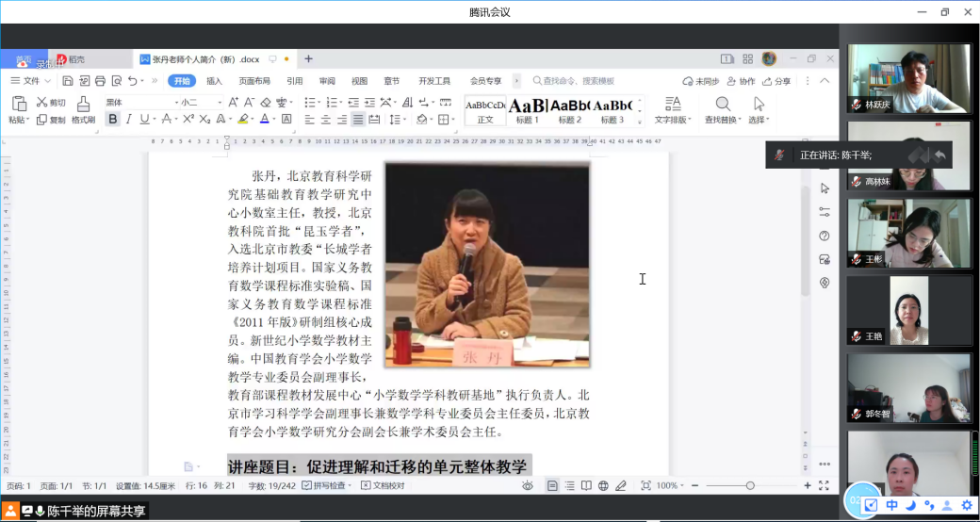Switch to the Page Layout (页面布局) tab
This screenshot has width=980, height=522.
click(254, 81)
